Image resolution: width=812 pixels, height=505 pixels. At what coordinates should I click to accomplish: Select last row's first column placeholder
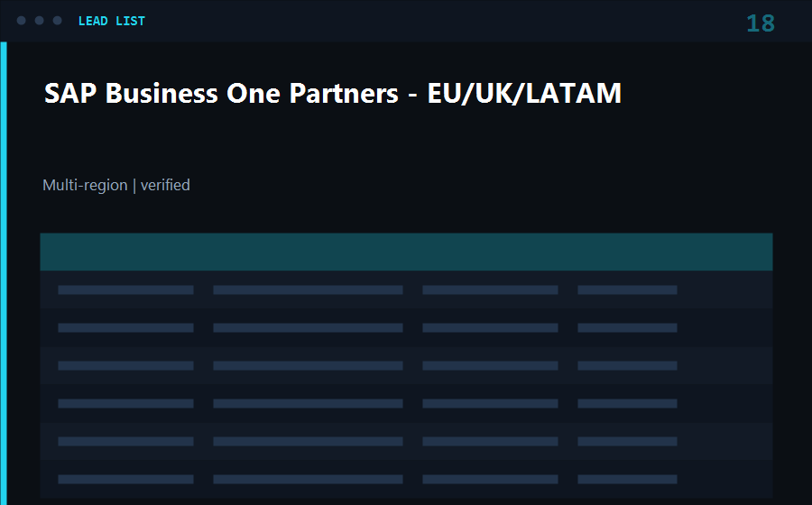[125, 479]
